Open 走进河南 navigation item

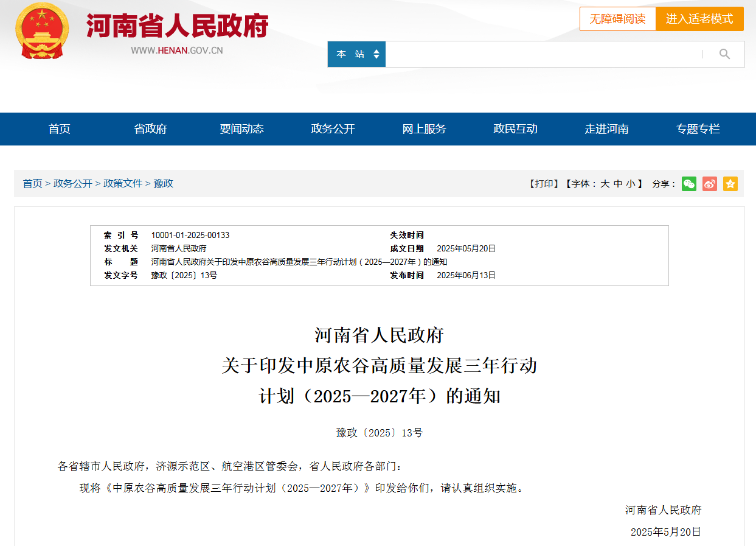point(606,129)
